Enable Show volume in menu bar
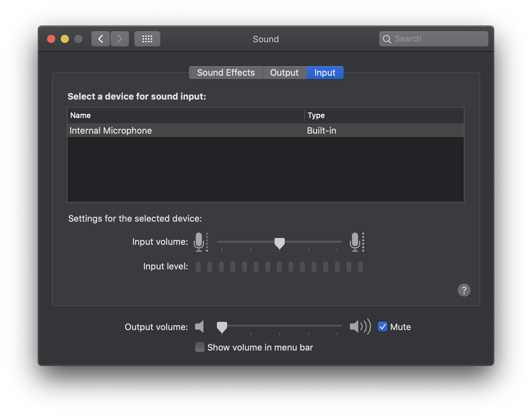This screenshot has width=532, height=416. [200, 347]
